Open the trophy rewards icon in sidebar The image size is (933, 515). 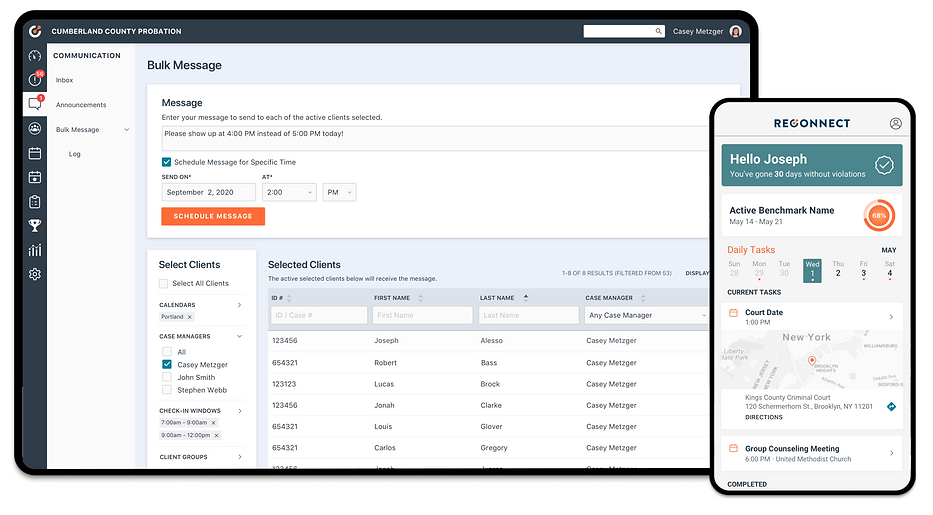coord(35,226)
